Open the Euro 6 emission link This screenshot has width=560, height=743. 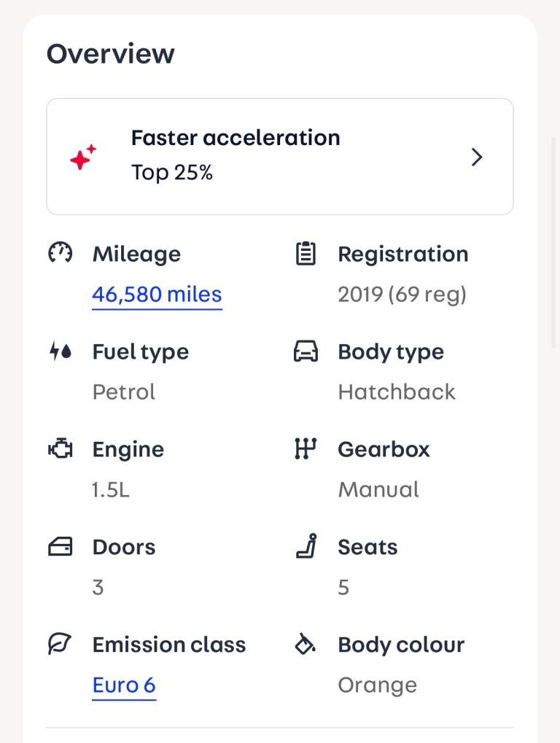(x=124, y=685)
